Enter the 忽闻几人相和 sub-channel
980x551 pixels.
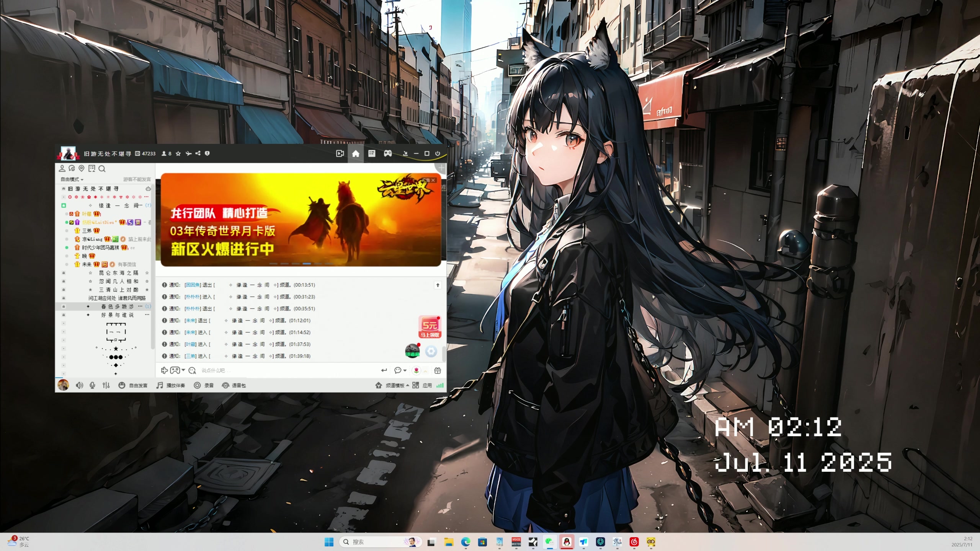tap(119, 281)
